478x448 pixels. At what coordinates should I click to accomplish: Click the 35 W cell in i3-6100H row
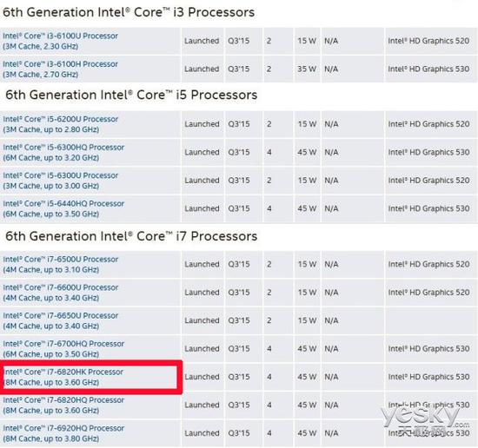(307, 69)
